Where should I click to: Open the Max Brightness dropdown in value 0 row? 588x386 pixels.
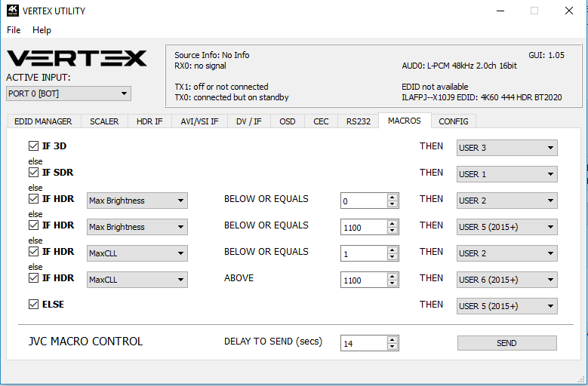(x=137, y=201)
